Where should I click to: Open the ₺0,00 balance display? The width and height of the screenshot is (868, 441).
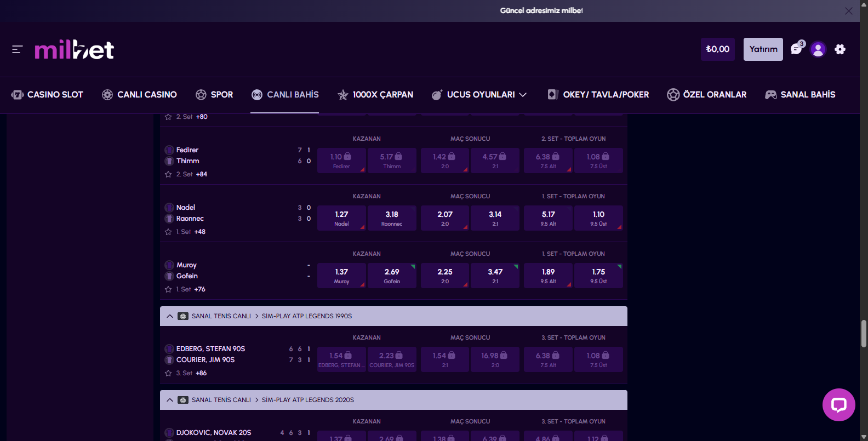[718, 49]
